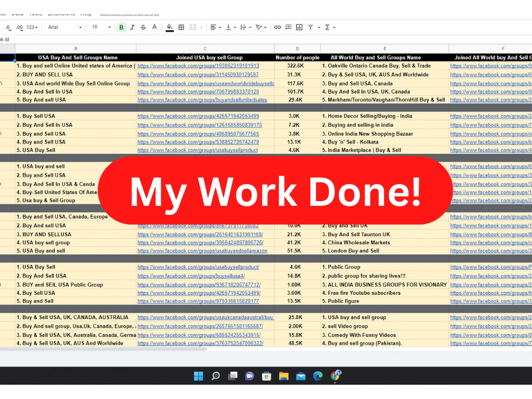Click the functions sigma icon

point(327,28)
